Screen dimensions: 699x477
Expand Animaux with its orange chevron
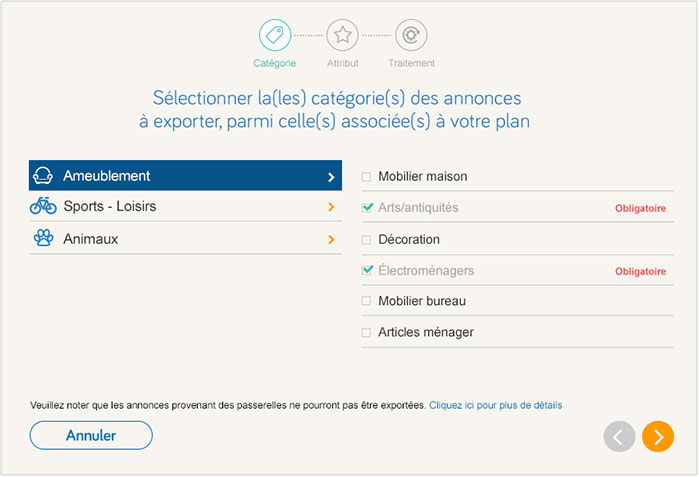[331, 240]
